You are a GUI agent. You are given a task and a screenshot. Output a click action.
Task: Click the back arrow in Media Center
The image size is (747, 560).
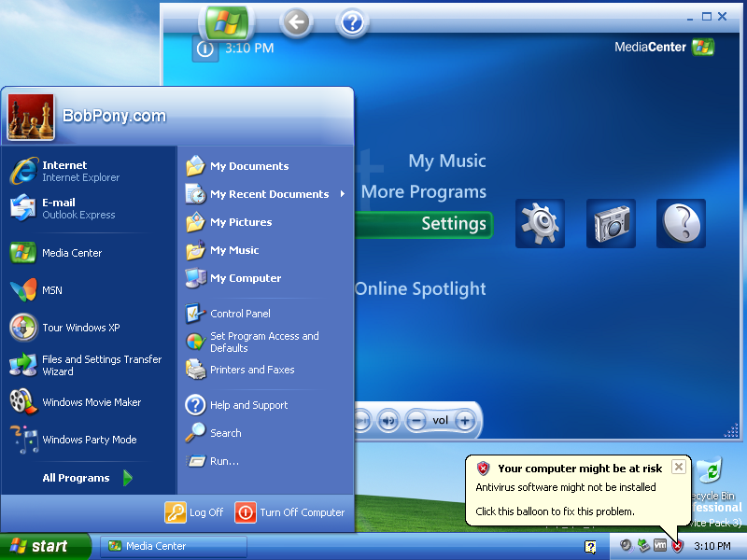(296, 22)
